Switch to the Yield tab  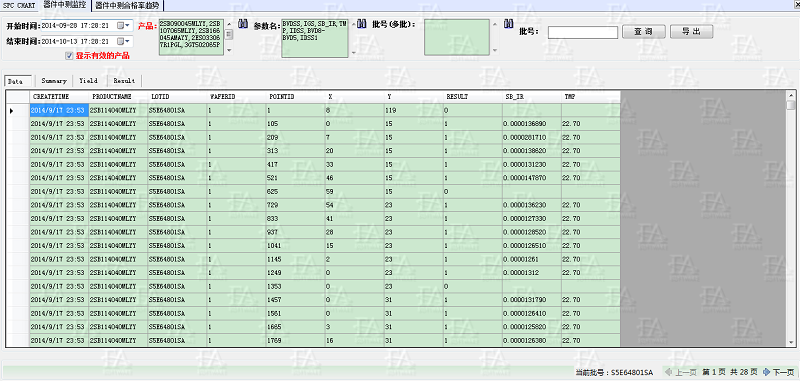[x=89, y=81]
